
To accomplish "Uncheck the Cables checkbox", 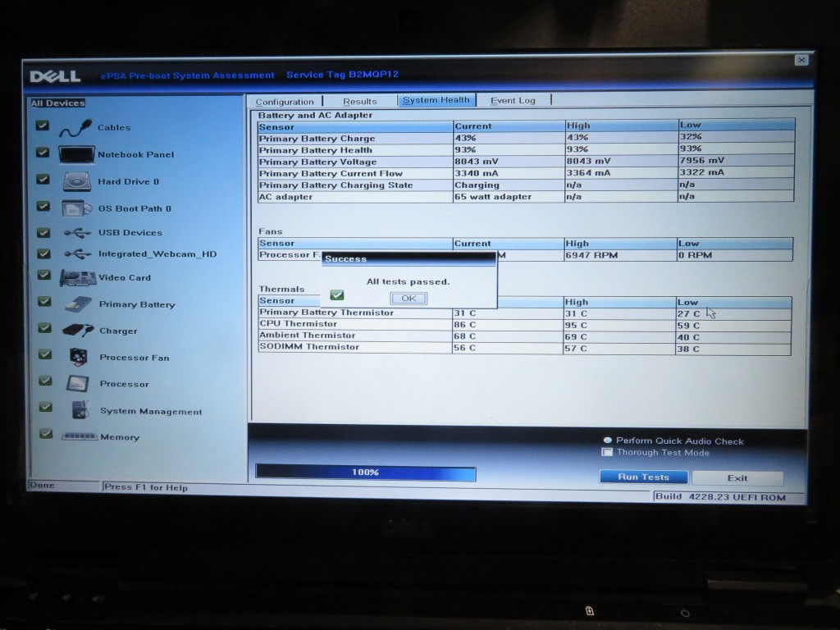I will coord(43,126).
